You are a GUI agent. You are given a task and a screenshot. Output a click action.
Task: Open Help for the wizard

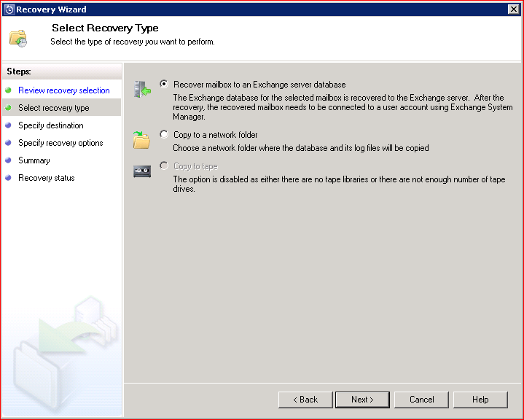click(x=480, y=400)
